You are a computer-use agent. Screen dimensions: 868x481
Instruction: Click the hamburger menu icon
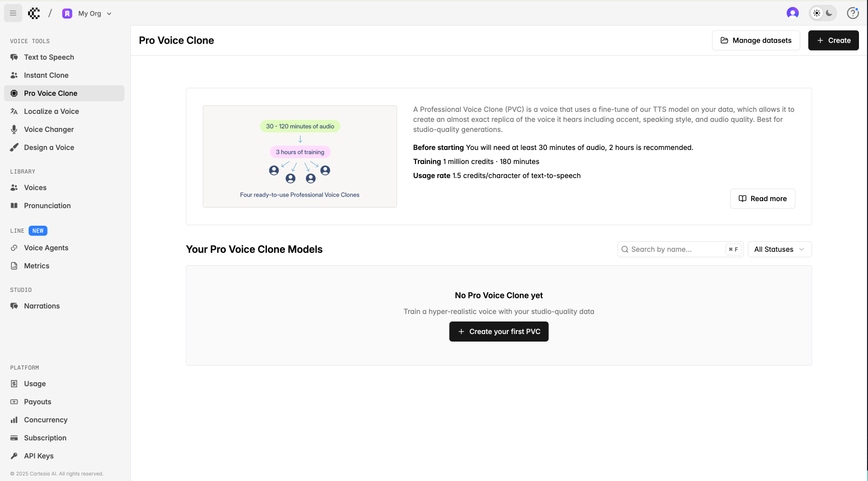pyautogui.click(x=13, y=13)
